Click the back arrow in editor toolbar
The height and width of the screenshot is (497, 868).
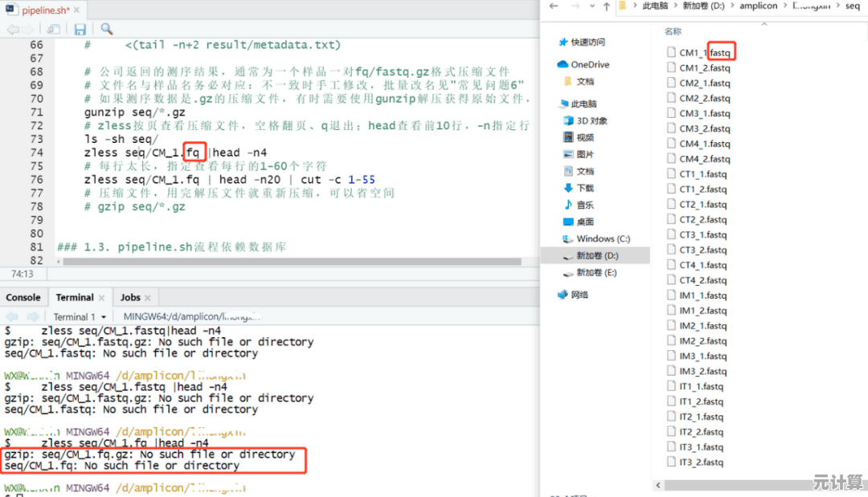point(13,29)
